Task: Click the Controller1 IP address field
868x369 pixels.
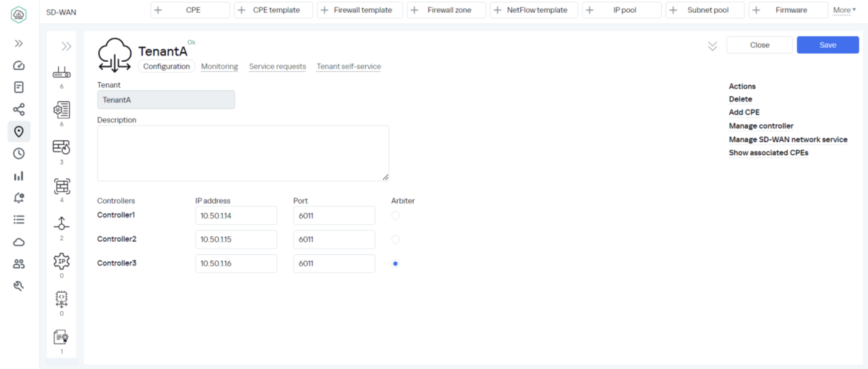Action: 236,215
